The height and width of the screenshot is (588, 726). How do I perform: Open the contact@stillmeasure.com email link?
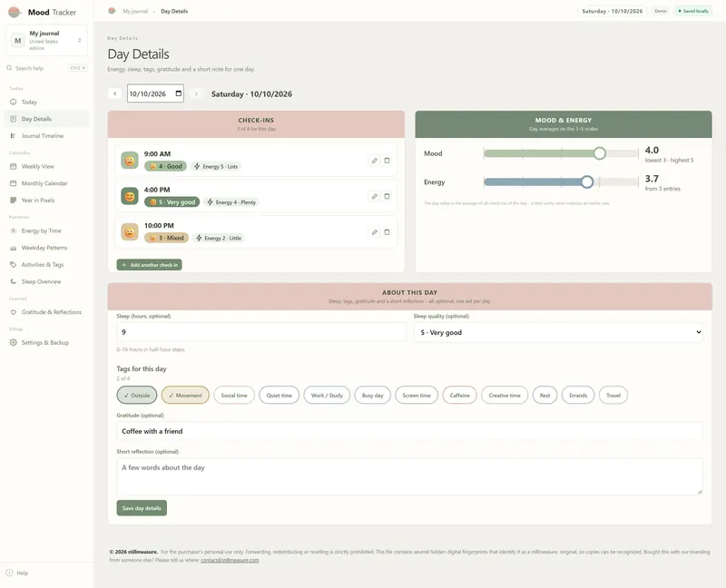230,560
